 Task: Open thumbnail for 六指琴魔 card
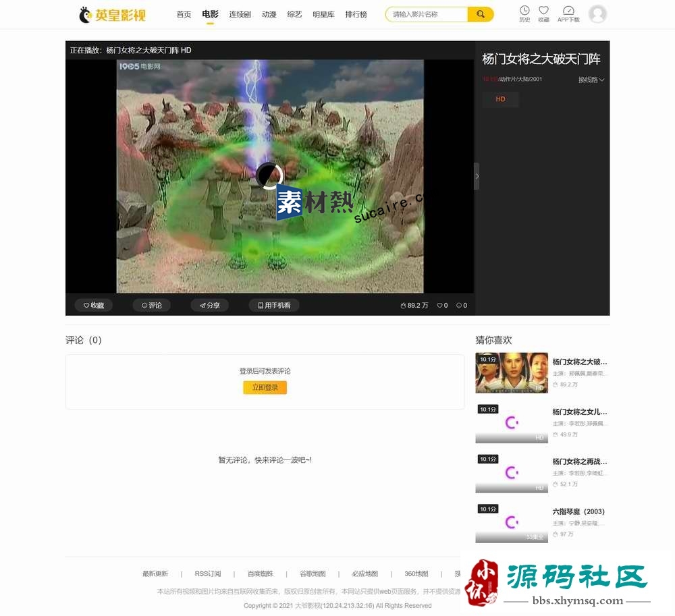(512, 523)
